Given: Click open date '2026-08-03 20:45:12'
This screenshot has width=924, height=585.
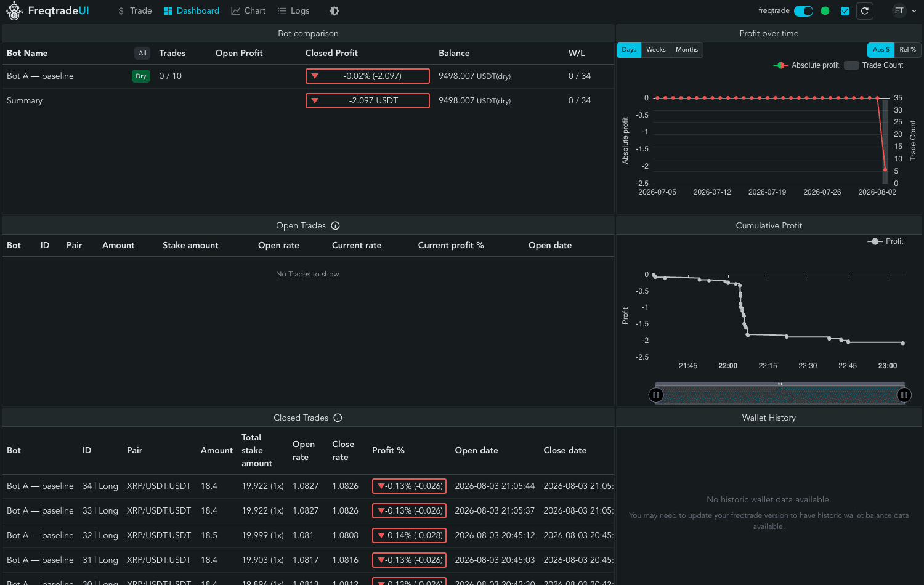Looking at the screenshot, I should click(495, 536).
